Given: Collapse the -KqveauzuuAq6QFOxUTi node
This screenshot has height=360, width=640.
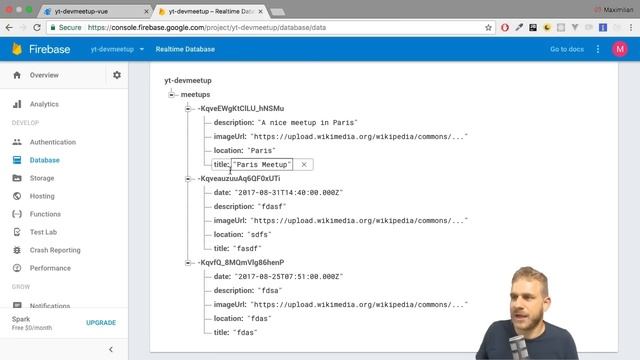Looking at the screenshot, I should pyautogui.click(x=188, y=179).
